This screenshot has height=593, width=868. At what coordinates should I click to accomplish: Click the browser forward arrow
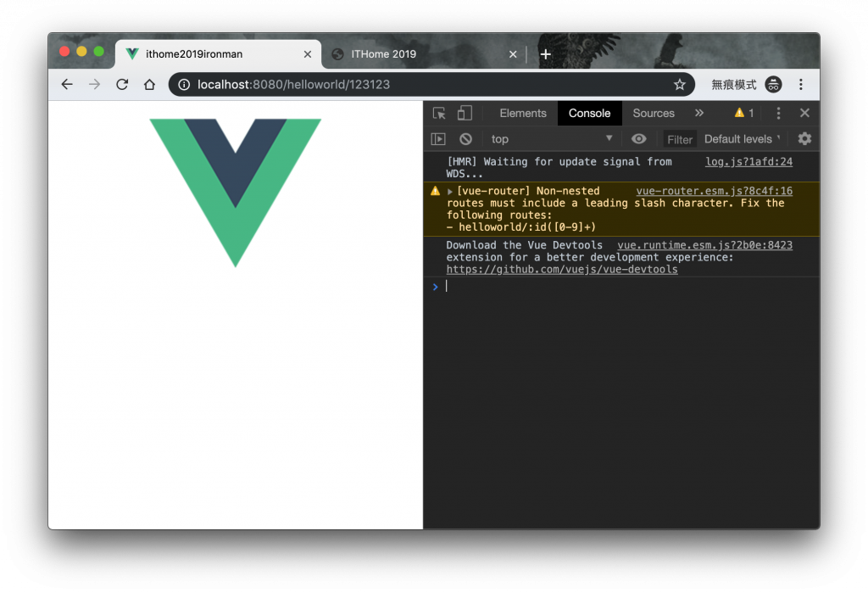(95, 84)
